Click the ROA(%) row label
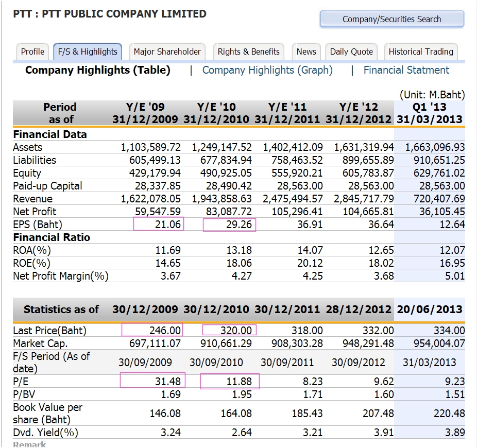Viewport: 477px width, 448px height. [x=32, y=250]
